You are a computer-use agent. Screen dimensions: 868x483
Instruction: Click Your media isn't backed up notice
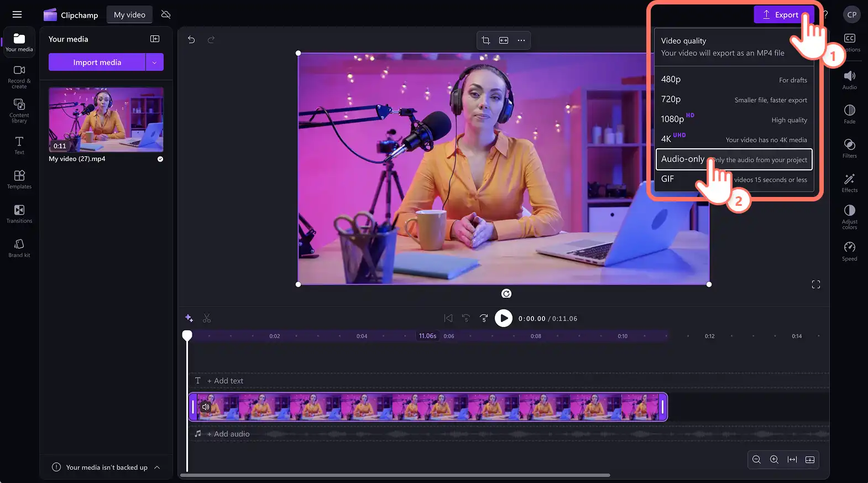tap(107, 468)
